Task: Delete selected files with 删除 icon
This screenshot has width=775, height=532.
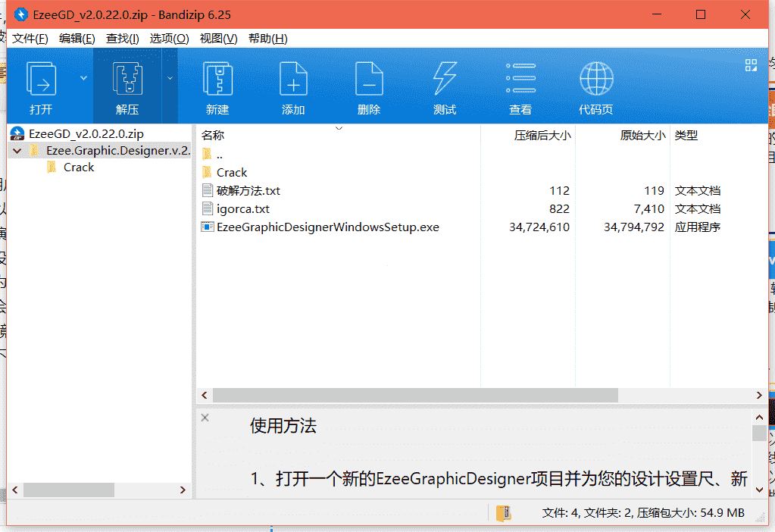Action: coord(369,79)
